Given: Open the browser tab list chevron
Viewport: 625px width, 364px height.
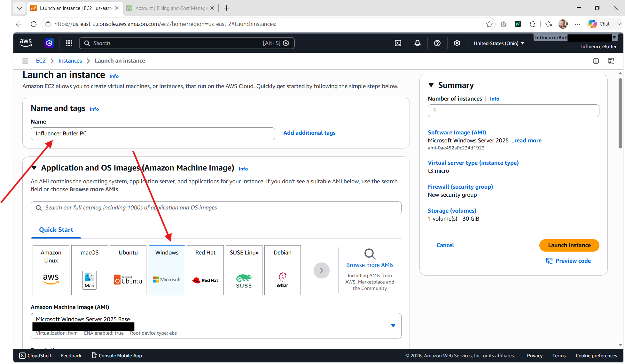Looking at the screenshot, I should 19,8.
